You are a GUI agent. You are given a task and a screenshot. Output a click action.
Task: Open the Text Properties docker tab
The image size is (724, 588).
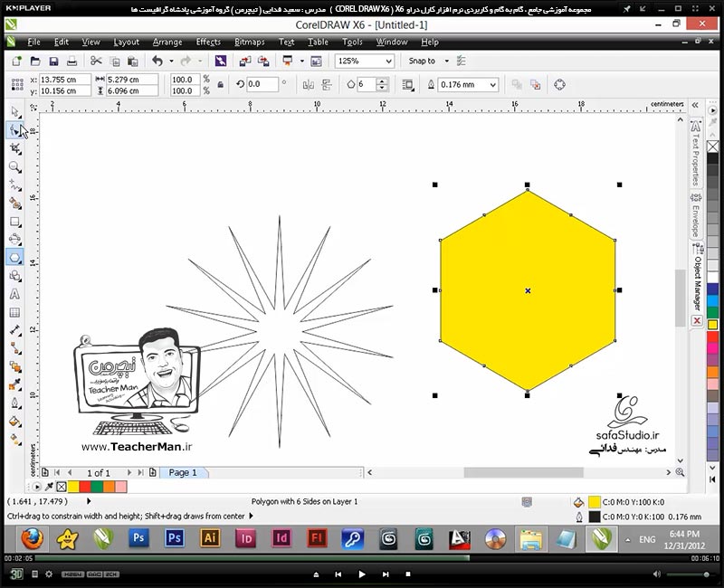[696, 153]
